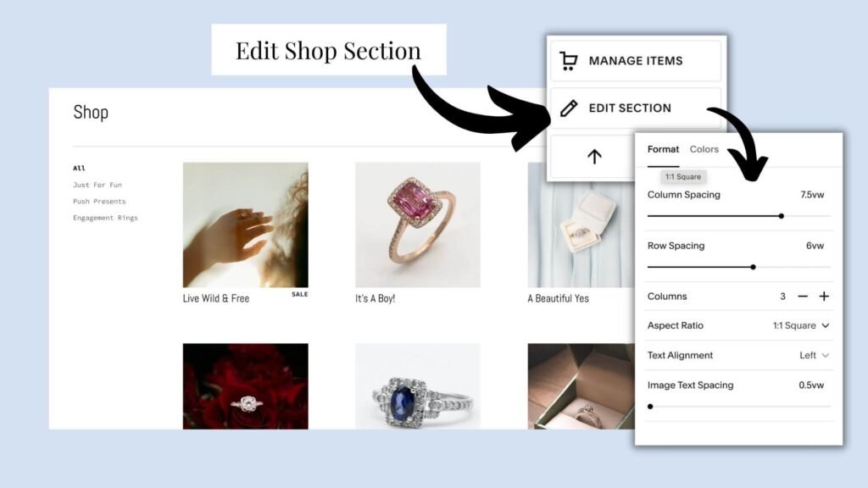Screen dimensions: 868x488
Task: Decrease columns with the minus icon
Action: 803,297
